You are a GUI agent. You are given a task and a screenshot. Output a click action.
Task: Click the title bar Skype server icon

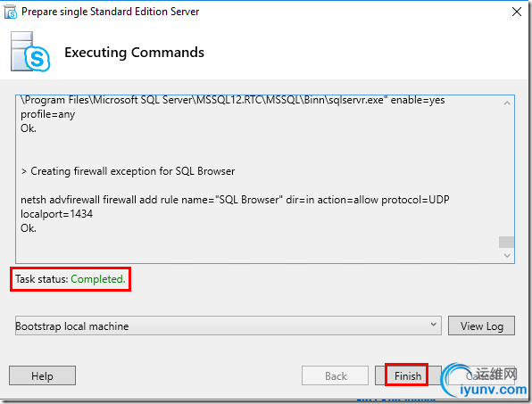click(x=10, y=12)
